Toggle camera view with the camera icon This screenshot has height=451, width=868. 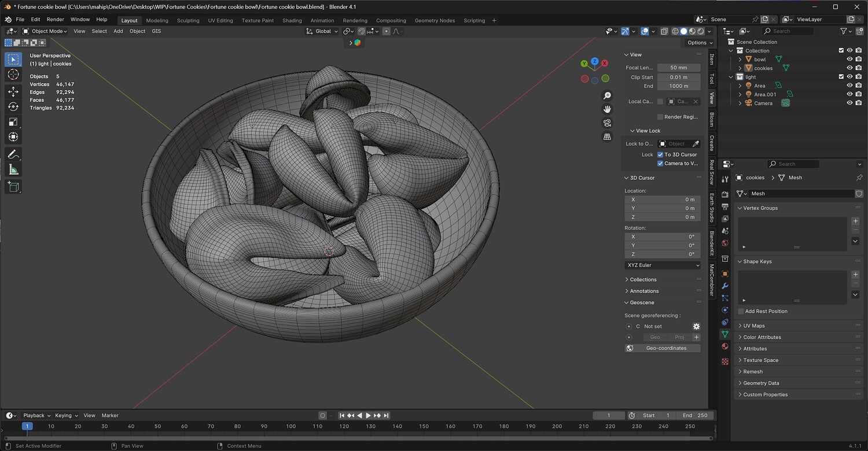pos(607,123)
